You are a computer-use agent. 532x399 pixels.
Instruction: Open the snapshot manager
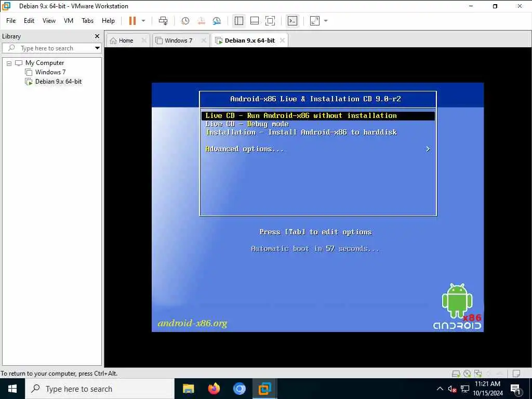[217, 21]
